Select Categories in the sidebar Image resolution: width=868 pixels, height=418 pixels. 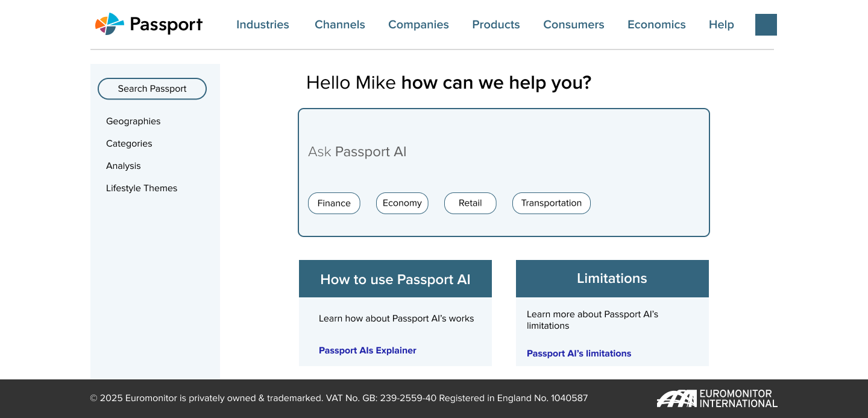click(x=129, y=144)
